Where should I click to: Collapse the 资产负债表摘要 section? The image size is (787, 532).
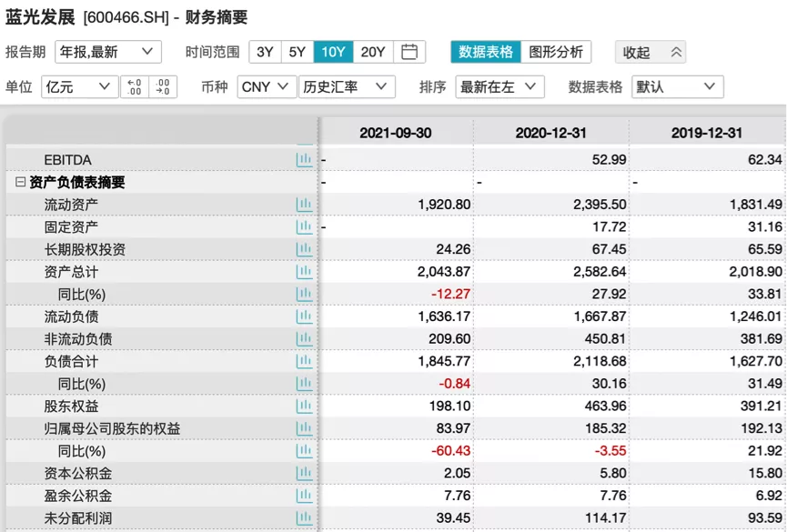[20, 182]
